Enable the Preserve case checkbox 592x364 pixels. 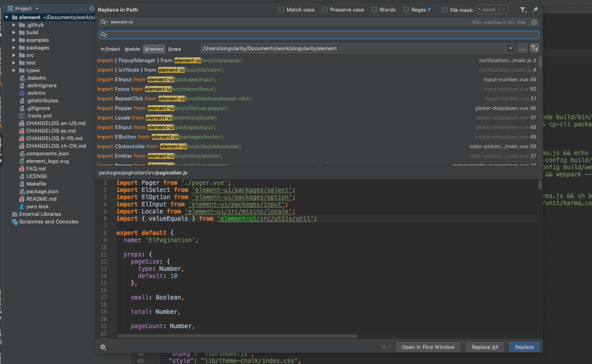(x=325, y=10)
